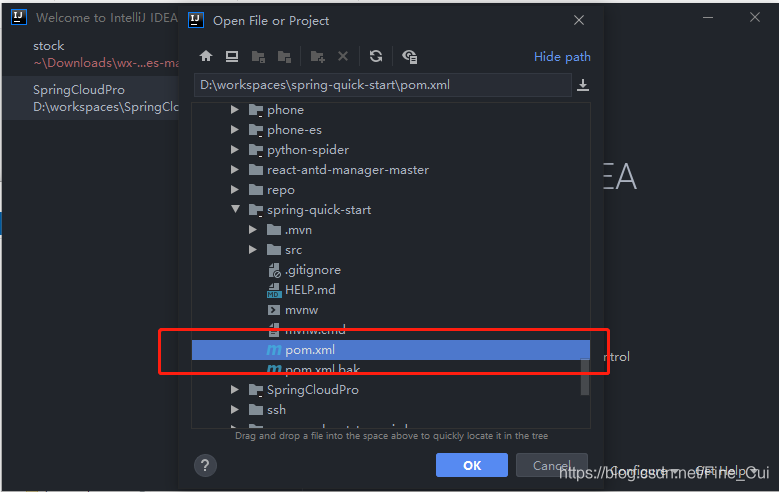779x492 pixels.
Task: Expand the react-antd-manager-master folder
Action: click(234, 169)
